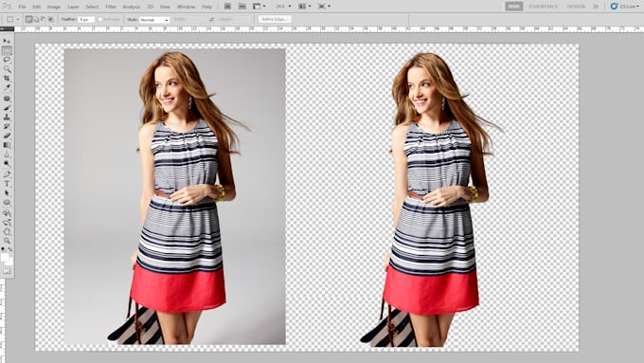644x363 pixels.
Task: Click the Photoshop Ps logo
Action: click(7, 7)
